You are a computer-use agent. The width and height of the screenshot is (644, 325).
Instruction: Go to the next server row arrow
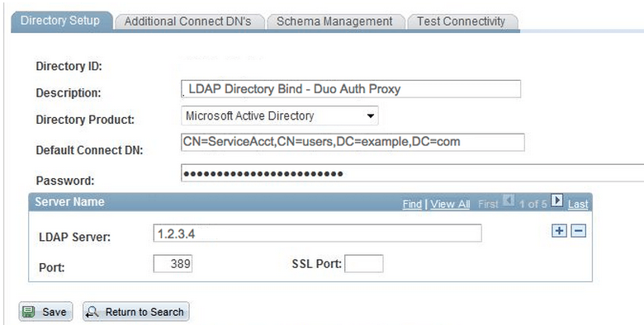point(557,200)
